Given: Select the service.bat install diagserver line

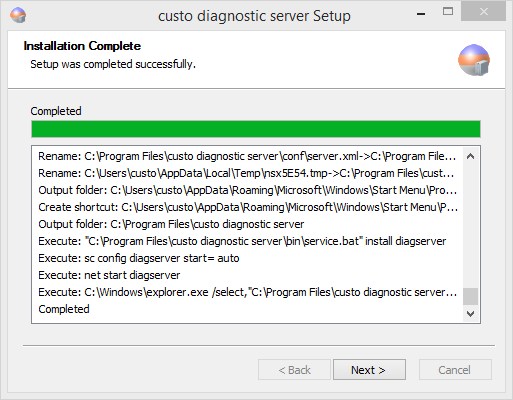Looking at the screenshot, I should pyautogui.click(x=242, y=241).
